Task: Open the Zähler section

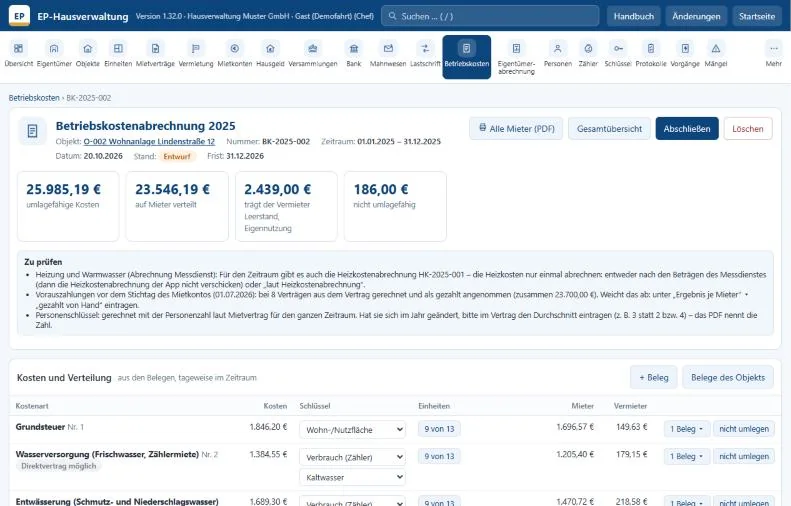Action: click(x=588, y=54)
